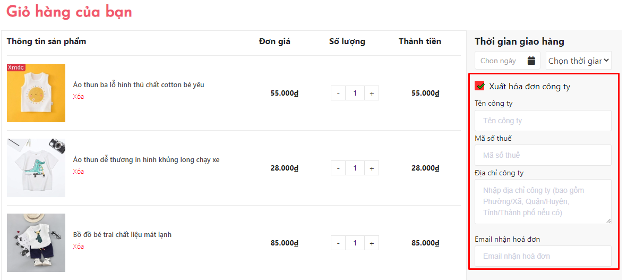Decrease quantity of Áo thun ba lỗ
This screenshot has width=644, height=280.
point(338,94)
